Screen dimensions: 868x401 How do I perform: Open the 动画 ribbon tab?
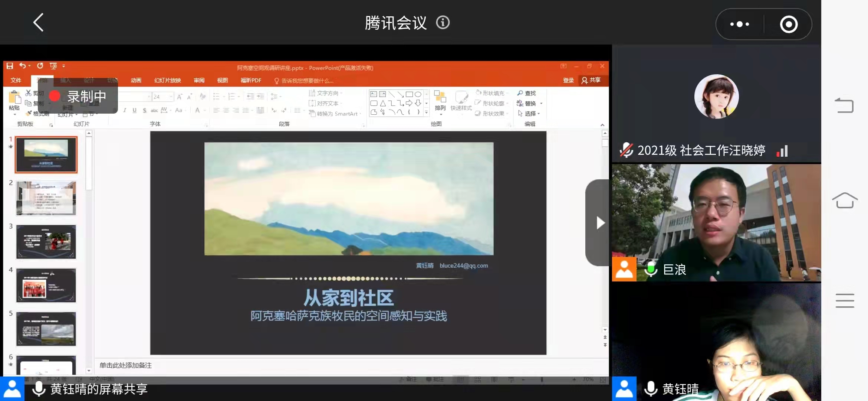pyautogui.click(x=136, y=80)
